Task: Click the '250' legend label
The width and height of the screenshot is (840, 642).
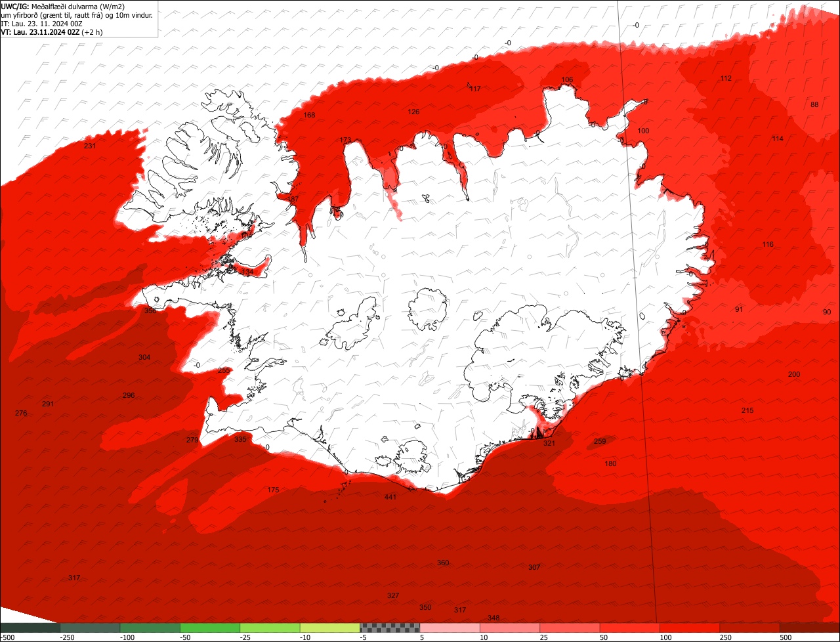Action: click(x=727, y=637)
